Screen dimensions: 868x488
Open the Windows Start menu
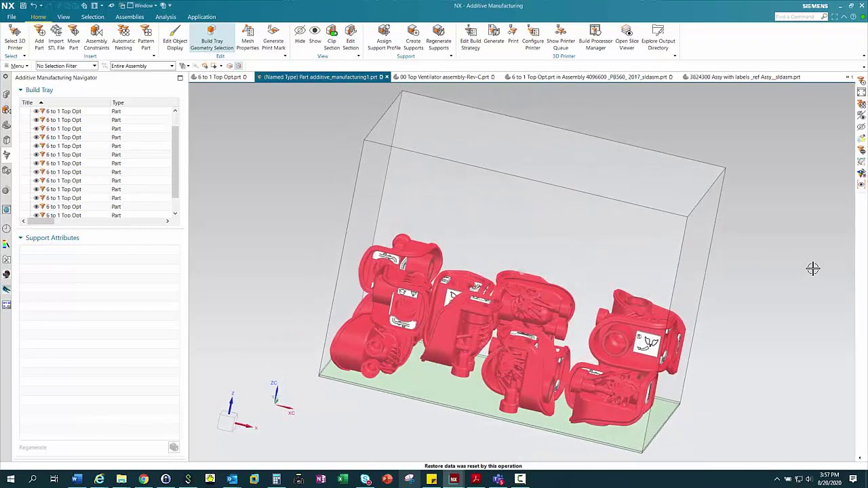(10, 479)
